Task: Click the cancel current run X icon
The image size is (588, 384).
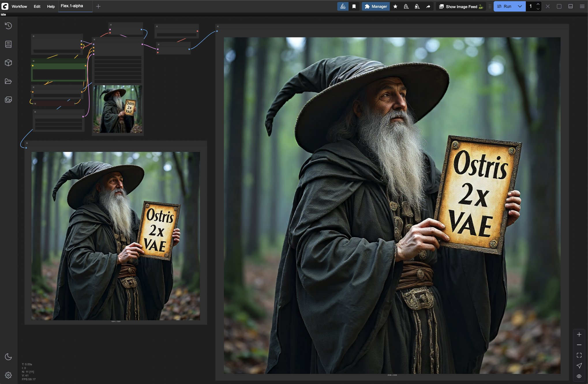Action: (548, 6)
